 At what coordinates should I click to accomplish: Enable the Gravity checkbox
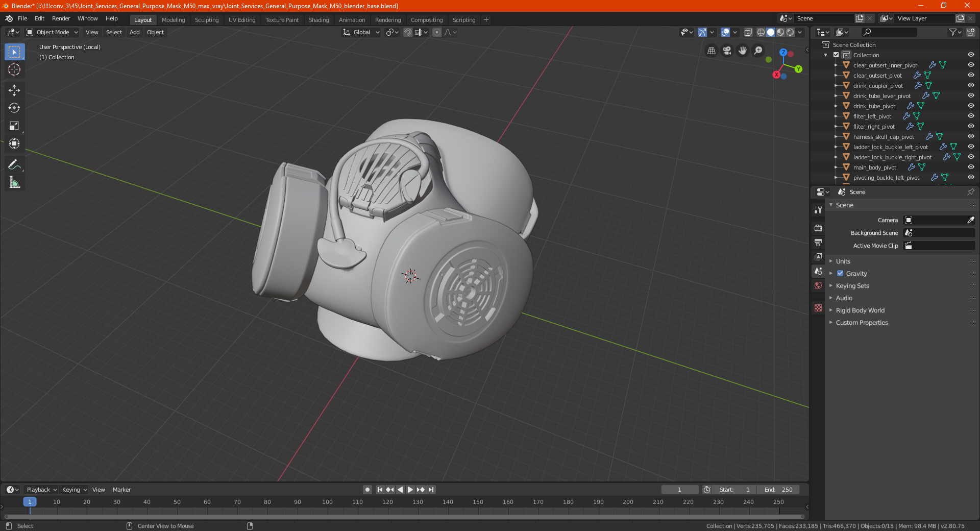coord(840,274)
